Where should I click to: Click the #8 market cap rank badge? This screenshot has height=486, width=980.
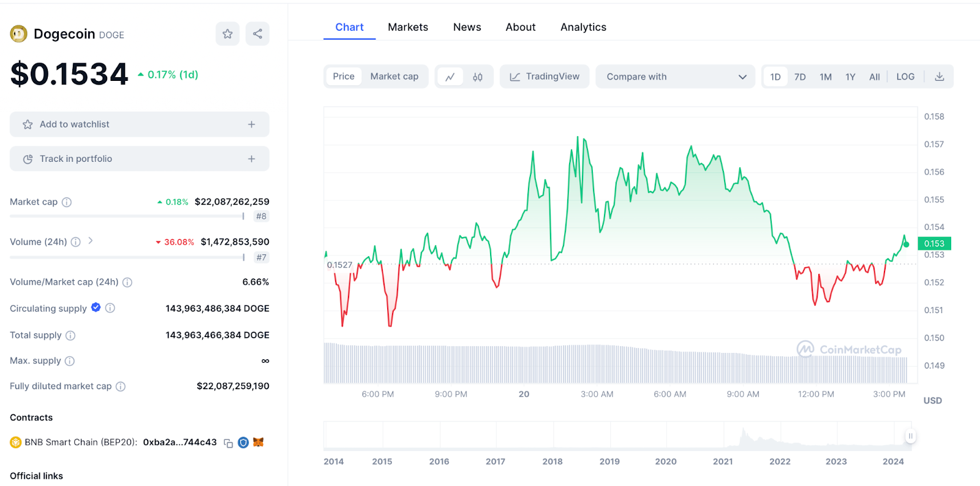click(262, 216)
